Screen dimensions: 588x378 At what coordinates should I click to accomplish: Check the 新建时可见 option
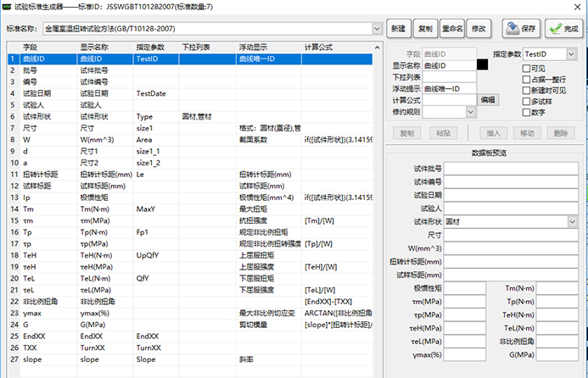[526, 90]
